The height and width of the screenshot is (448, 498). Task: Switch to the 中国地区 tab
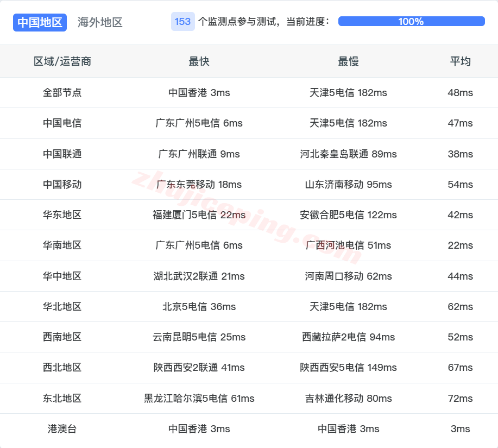[x=40, y=22]
